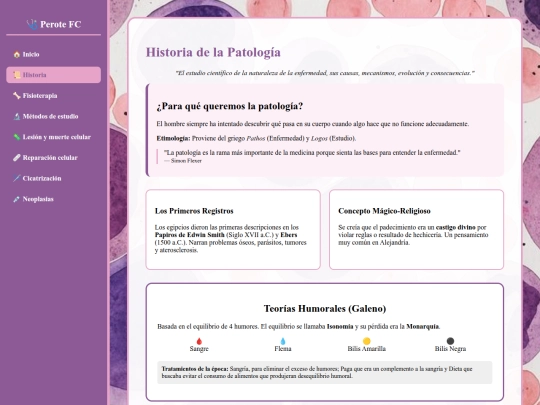Click the Simon Flexer quote attribution
The width and height of the screenshot is (540, 405).
point(183,161)
